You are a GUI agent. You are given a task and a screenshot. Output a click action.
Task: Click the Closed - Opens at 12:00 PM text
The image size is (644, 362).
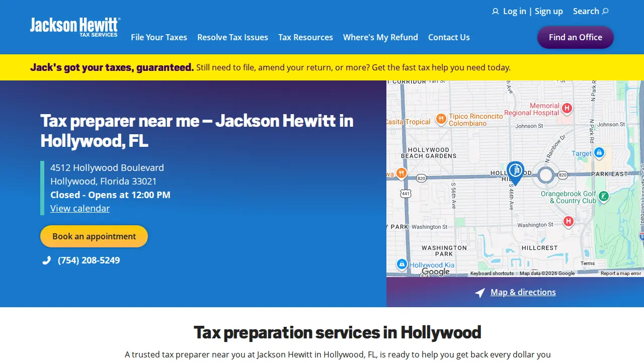110,195
